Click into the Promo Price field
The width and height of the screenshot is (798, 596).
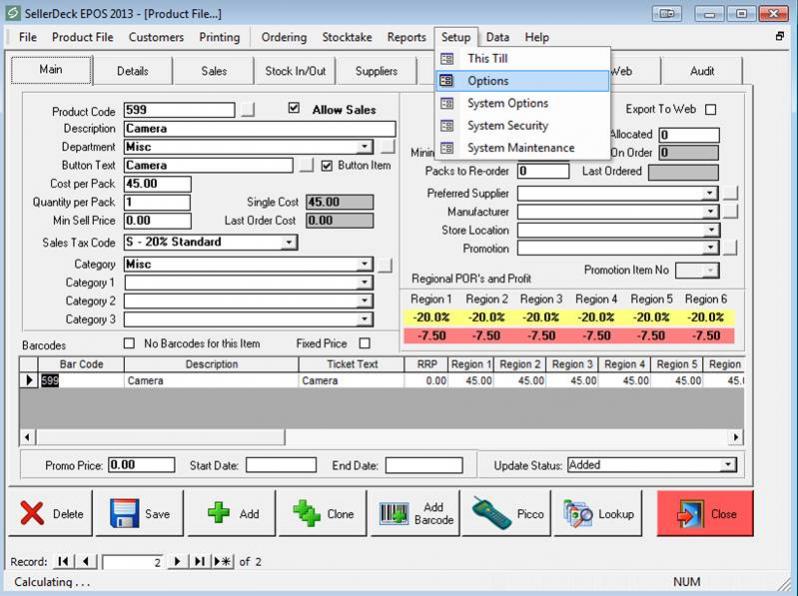click(140, 465)
